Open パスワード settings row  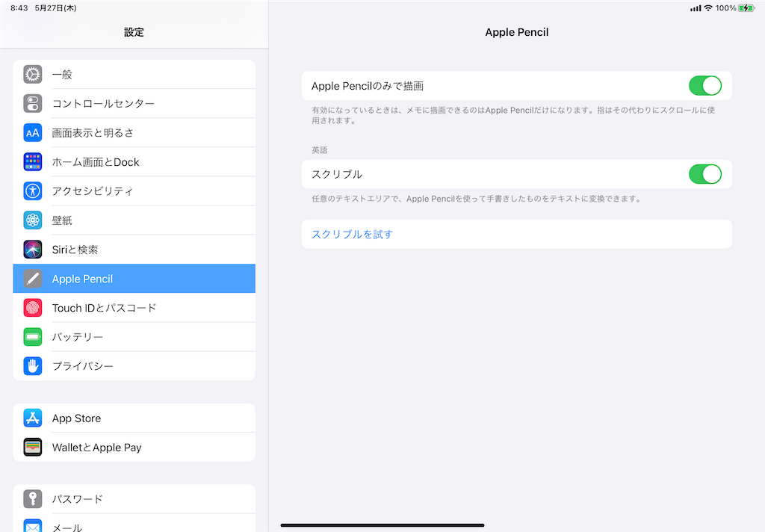point(134,499)
